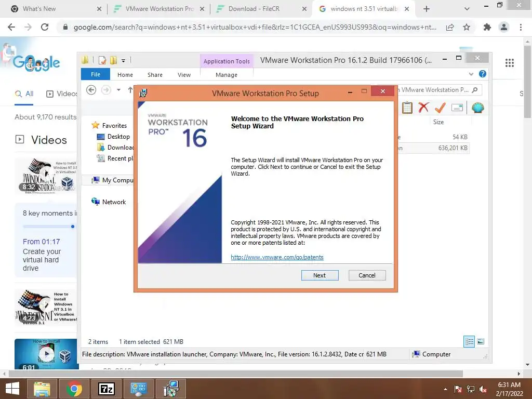Image resolution: width=532 pixels, height=399 pixels.
Task: Select the All search results tab
Action: point(24,94)
